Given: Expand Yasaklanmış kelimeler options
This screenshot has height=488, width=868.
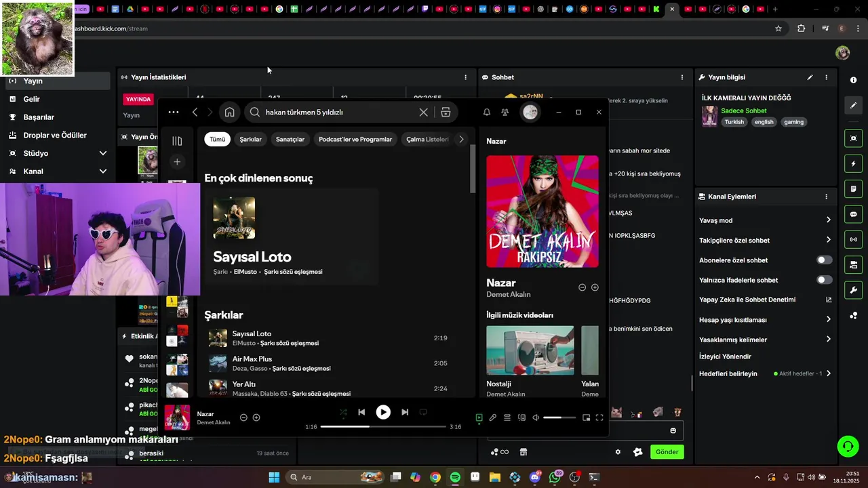Looking at the screenshot, I should click(x=828, y=339).
